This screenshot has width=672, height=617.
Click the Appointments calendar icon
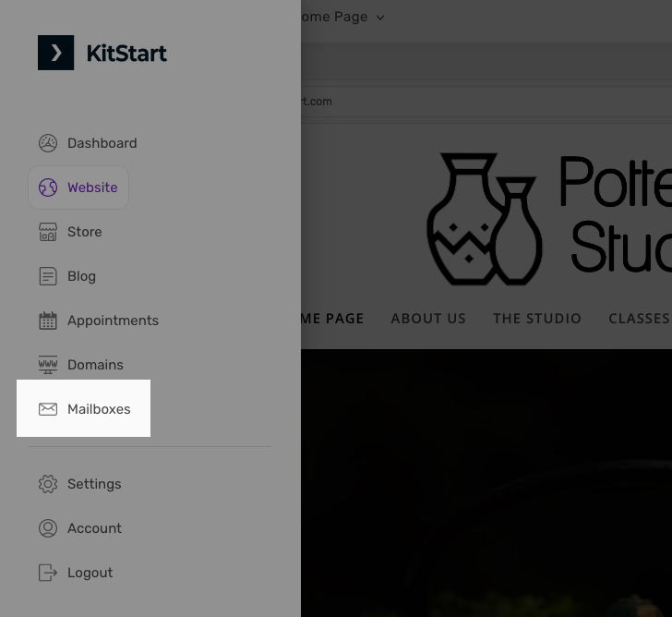48,321
